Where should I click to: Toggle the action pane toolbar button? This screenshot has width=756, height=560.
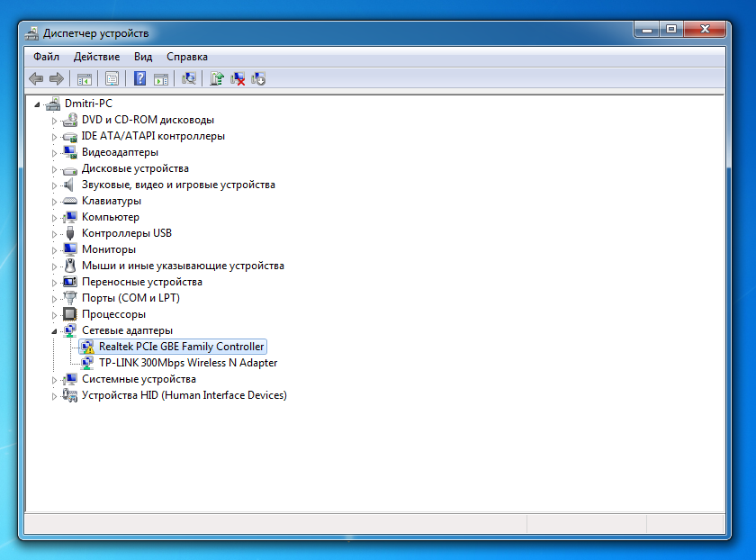click(161, 78)
